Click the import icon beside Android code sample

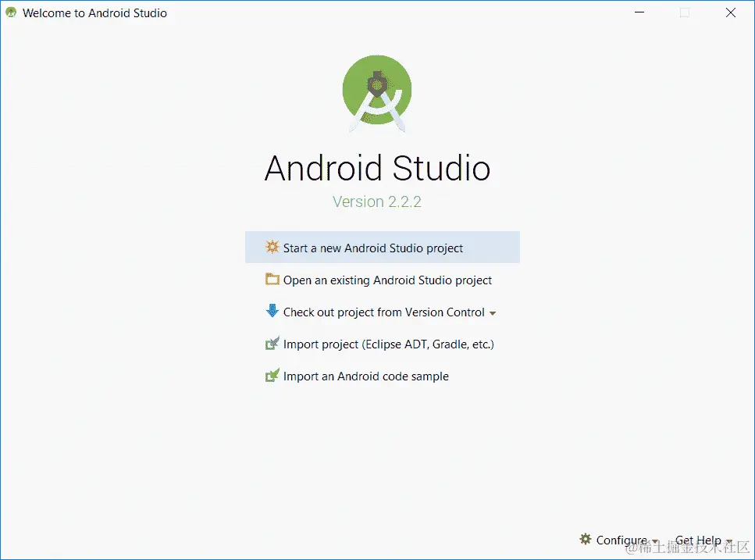272,375
